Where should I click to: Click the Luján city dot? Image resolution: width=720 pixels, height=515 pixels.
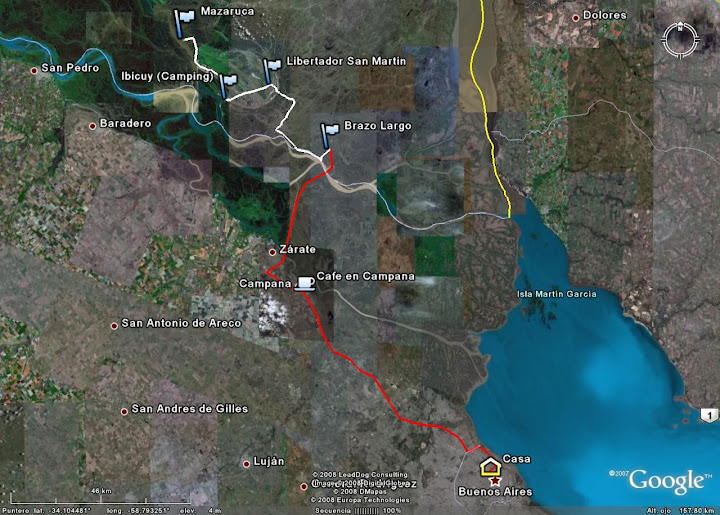click(x=246, y=464)
